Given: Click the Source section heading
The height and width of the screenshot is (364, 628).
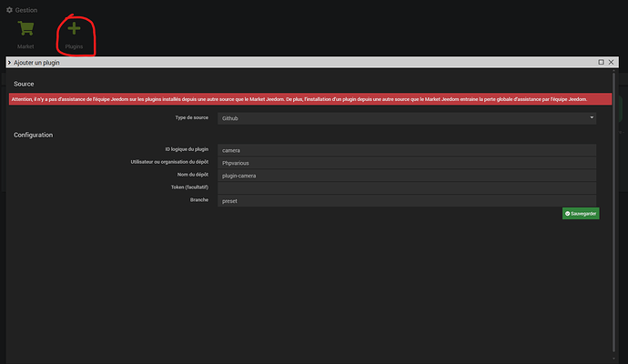Looking at the screenshot, I should (x=24, y=84).
